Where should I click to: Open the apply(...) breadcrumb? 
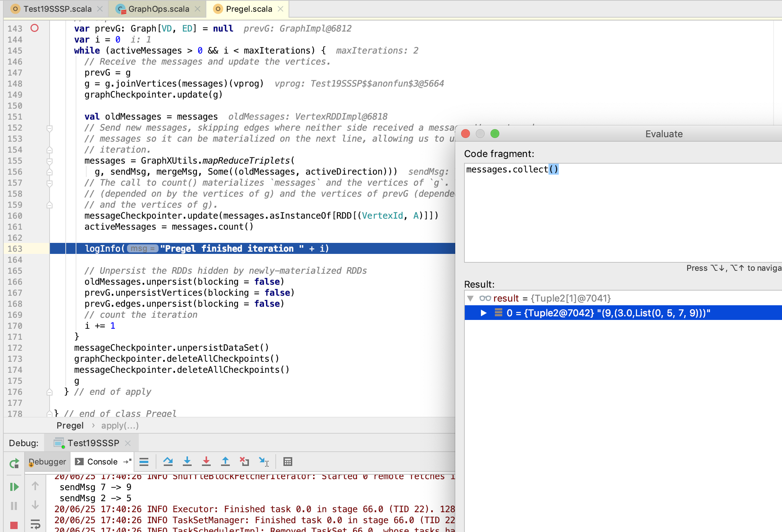click(x=120, y=426)
